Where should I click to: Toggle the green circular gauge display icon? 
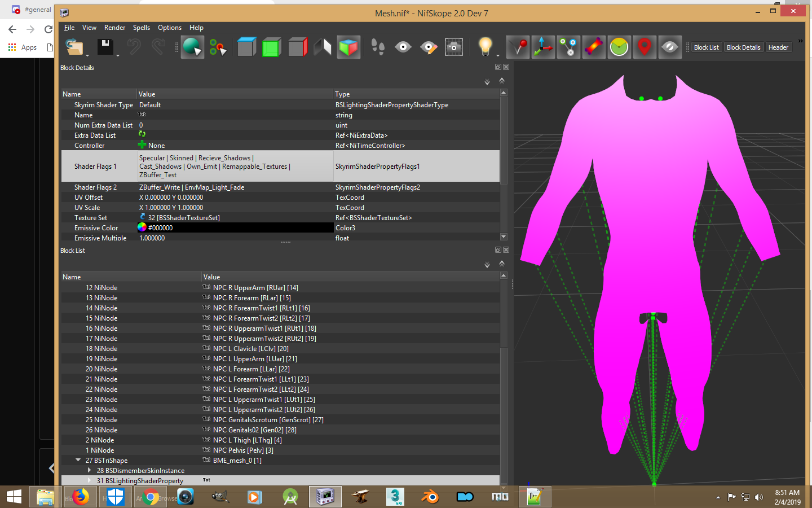tap(619, 47)
